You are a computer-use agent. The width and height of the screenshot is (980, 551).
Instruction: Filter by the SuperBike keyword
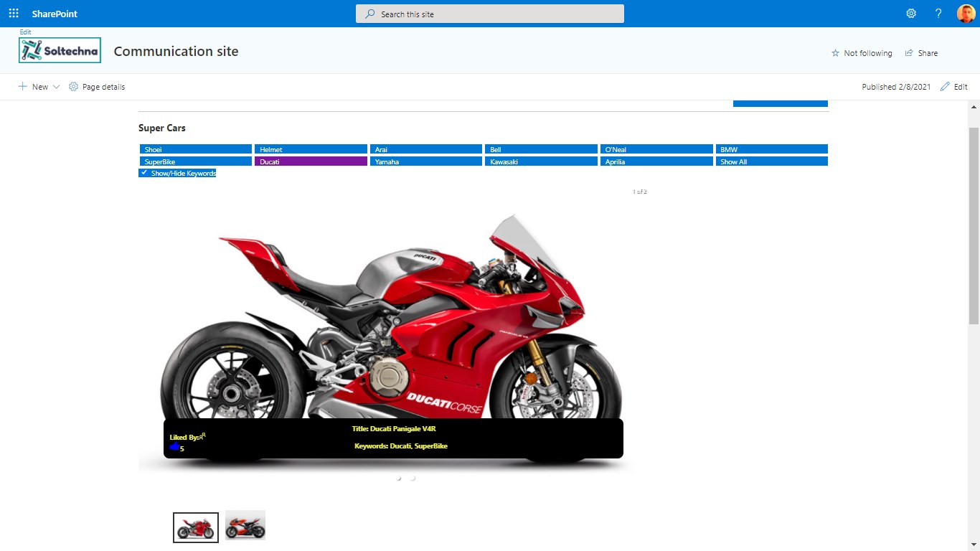[196, 161]
